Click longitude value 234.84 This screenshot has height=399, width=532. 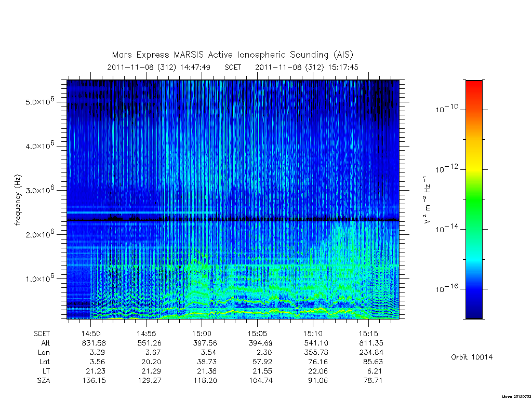[371, 353]
